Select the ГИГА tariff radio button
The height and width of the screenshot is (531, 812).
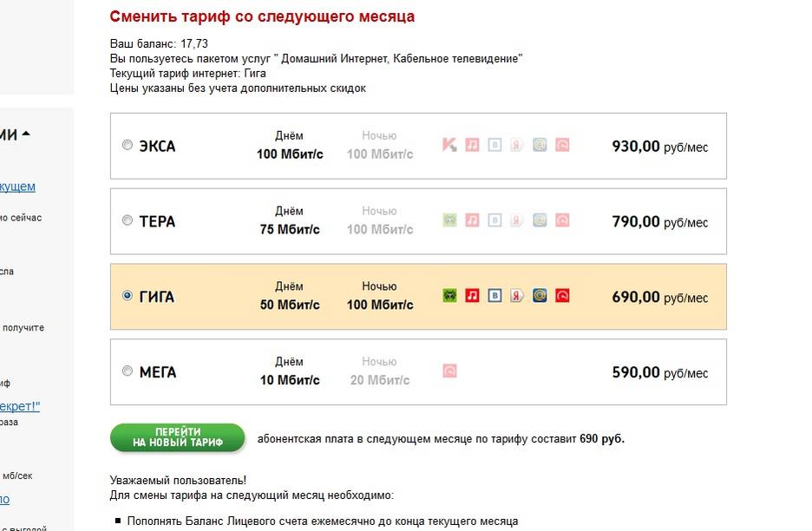point(128,296)
